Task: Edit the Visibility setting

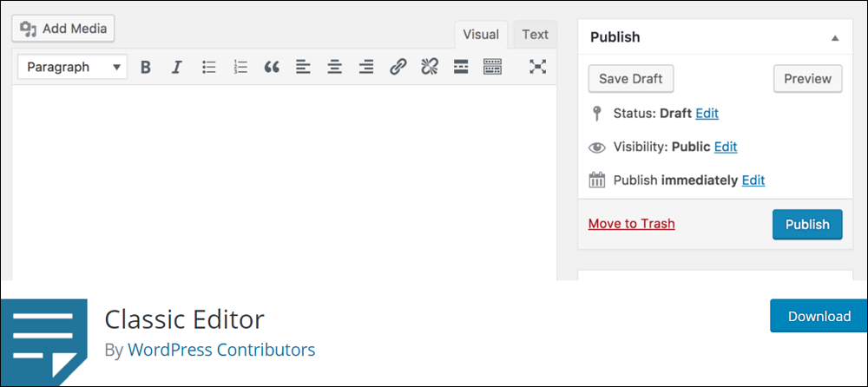Action: tap(726, 147)
